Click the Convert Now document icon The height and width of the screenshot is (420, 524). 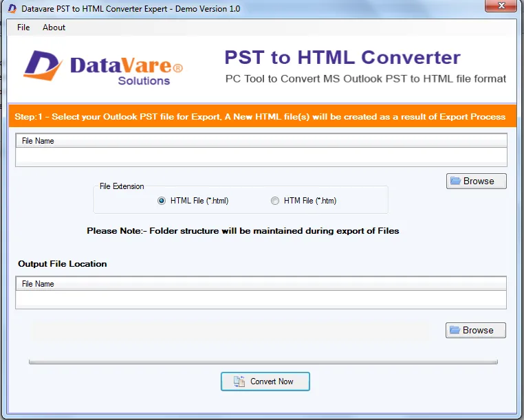click(x=239, y=382)
